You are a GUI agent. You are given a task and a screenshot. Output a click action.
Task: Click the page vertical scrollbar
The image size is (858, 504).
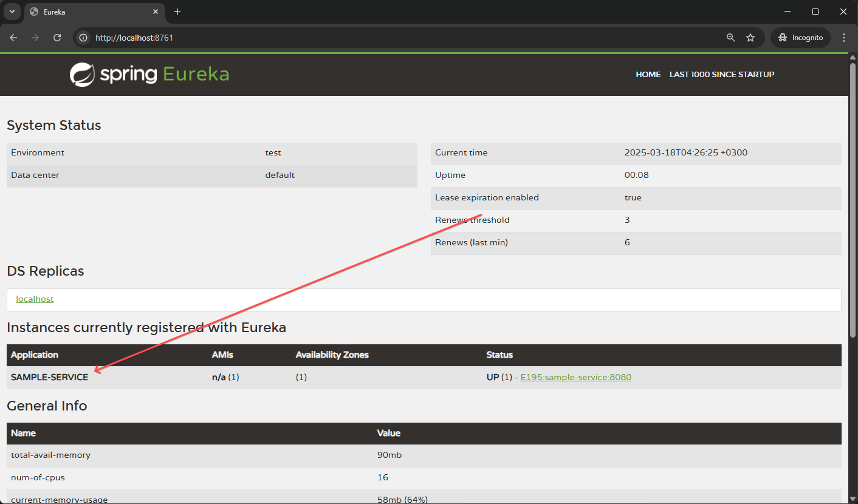click(853, 200)
